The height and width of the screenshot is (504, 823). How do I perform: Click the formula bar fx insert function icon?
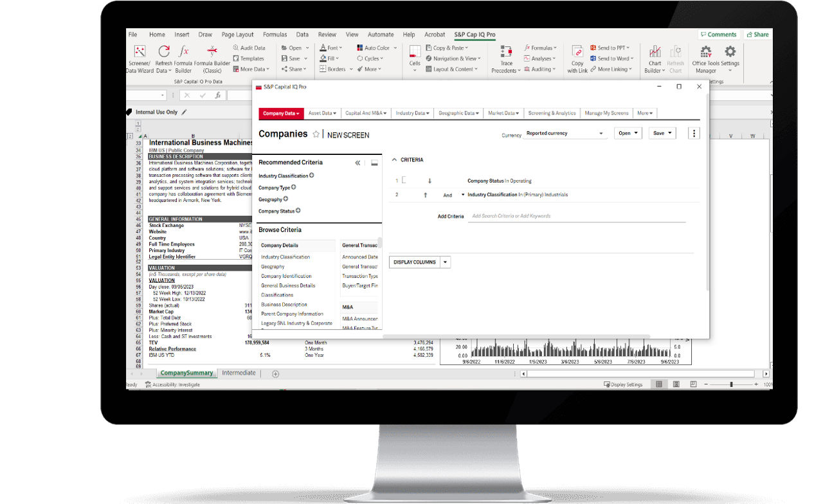coord(218,95)
